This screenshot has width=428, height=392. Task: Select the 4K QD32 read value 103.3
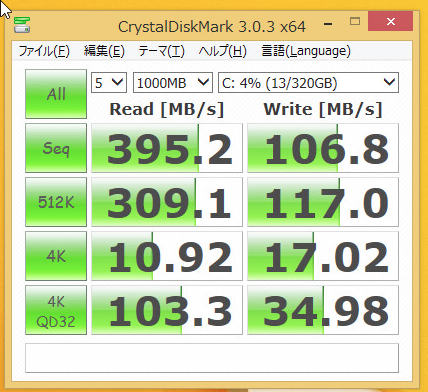tap(167, 310)
